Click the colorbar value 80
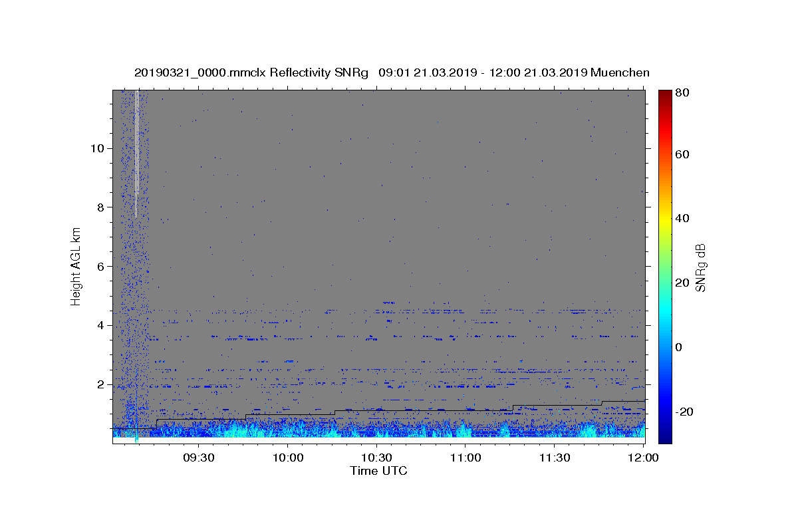The image size is (798, 532). [682, 92]
